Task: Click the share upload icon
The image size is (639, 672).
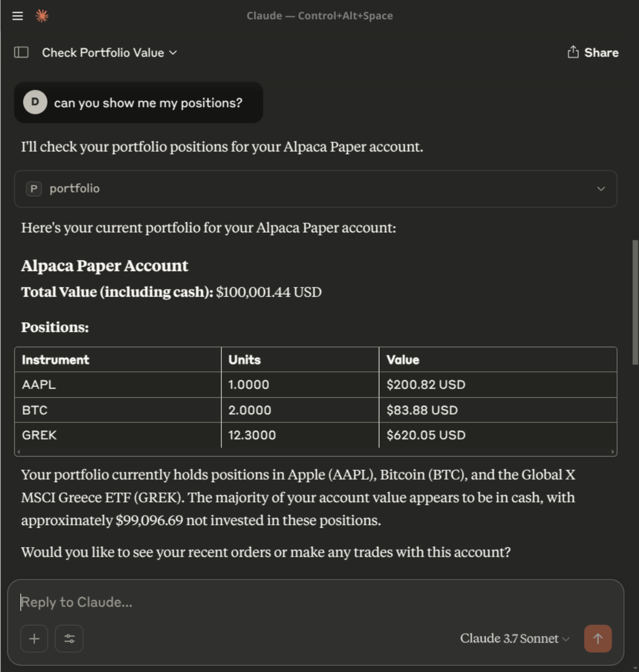Action: [573, 52]
